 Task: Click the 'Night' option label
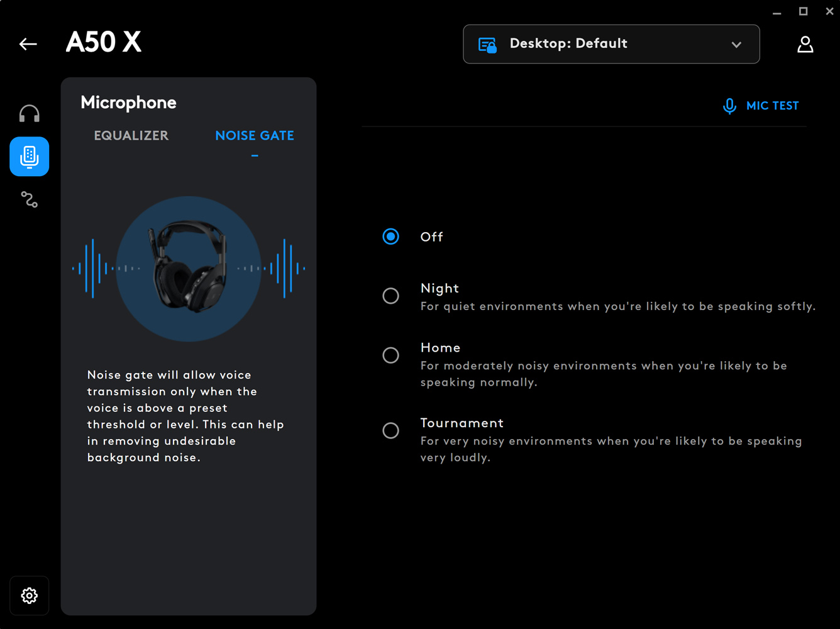[x=439, y=288]
